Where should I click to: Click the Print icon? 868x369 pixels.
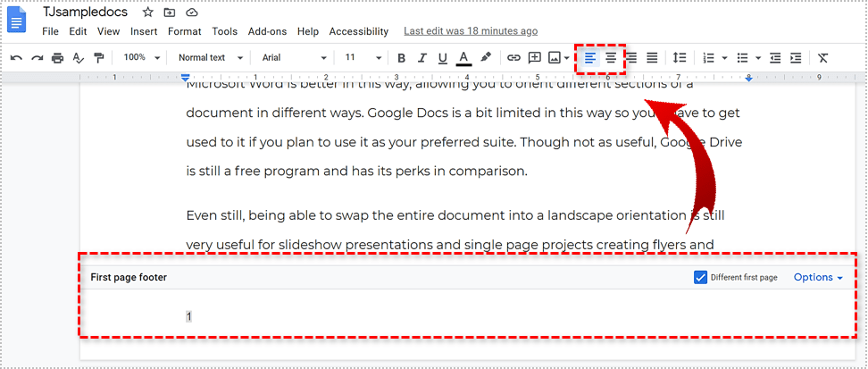click(x=57, y=58)
